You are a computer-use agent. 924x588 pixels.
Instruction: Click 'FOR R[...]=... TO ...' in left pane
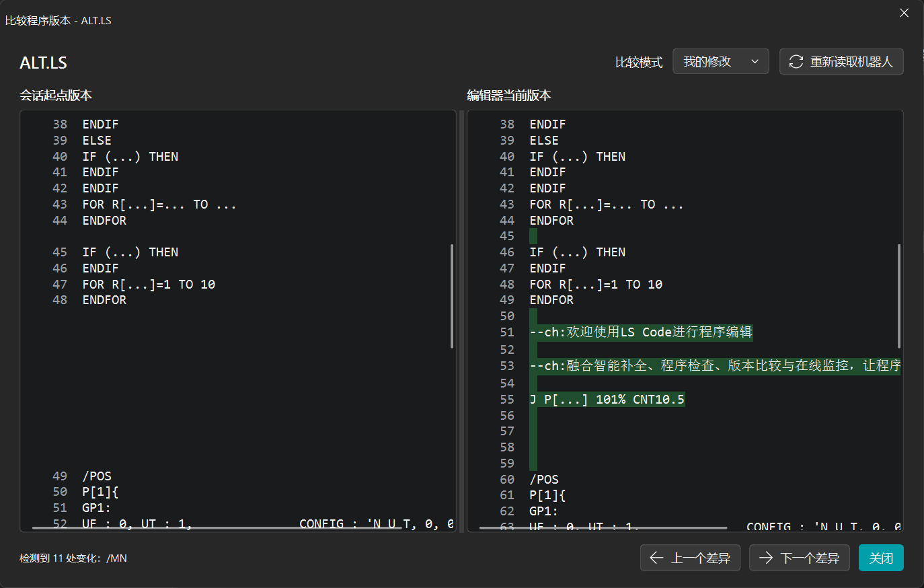point(159,205)
